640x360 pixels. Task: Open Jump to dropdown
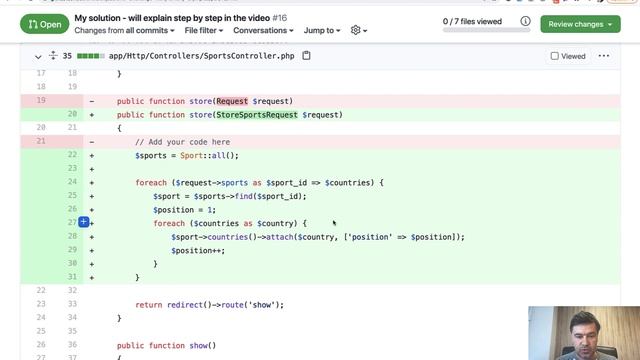pos(322,31)
